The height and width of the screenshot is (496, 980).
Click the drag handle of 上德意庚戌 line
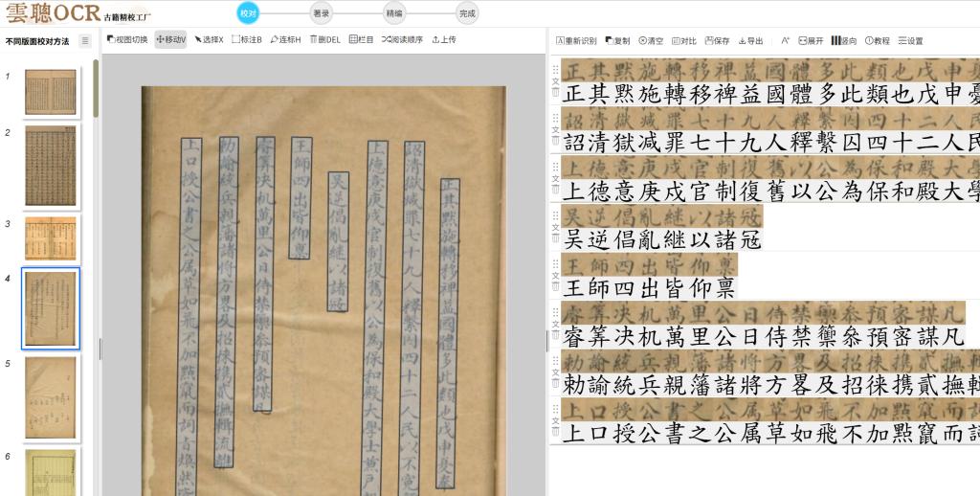coord(555,168)
